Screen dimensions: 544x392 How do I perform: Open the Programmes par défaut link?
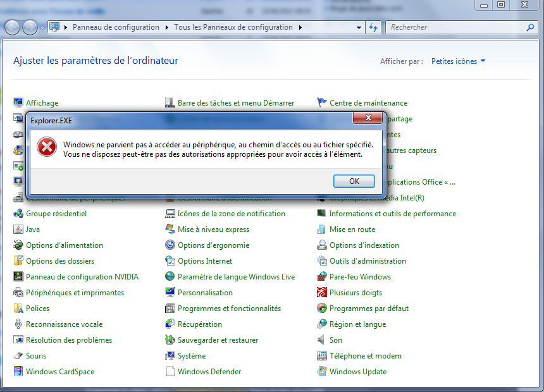369,308
